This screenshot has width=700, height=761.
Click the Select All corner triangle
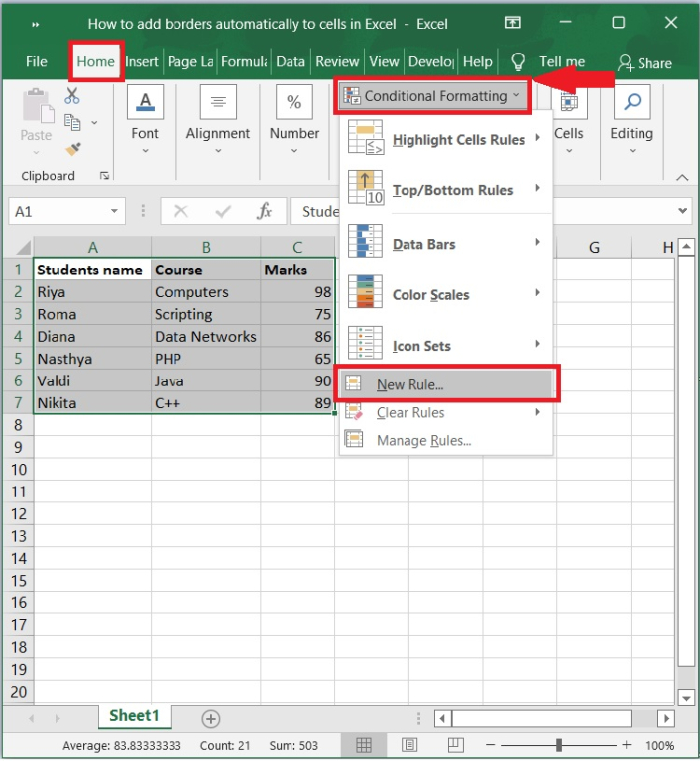pyautogui.click(x=24, y=248)
